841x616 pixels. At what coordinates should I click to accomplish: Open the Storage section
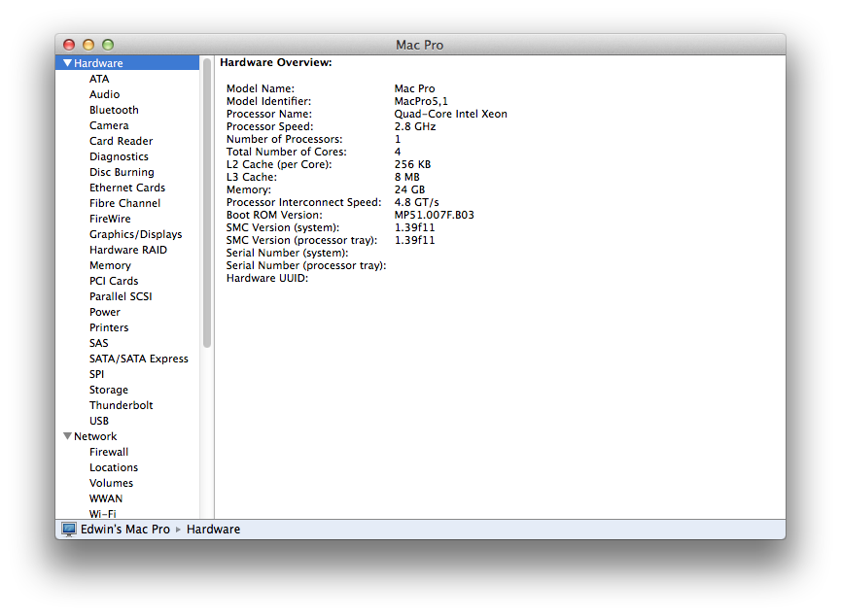(108, 390)
